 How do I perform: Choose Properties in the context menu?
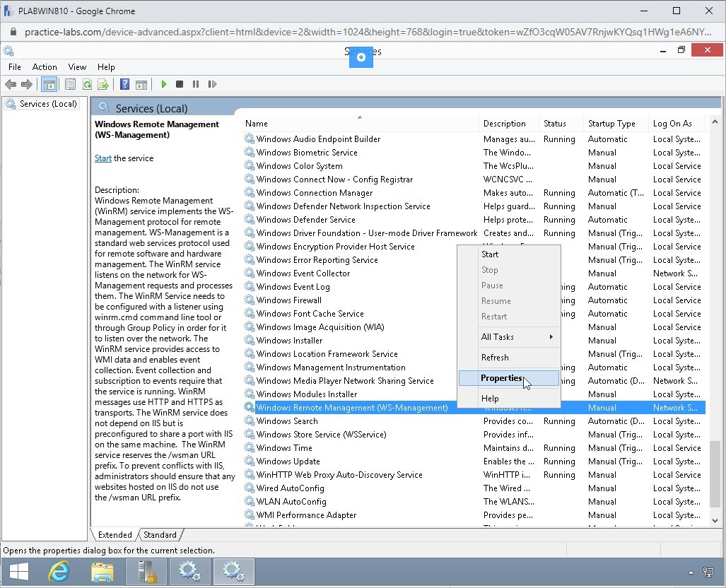[509, 378]
